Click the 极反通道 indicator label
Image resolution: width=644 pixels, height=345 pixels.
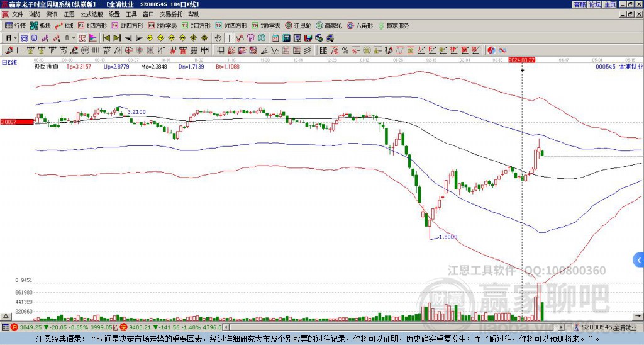pyautogui.click(x=45, y=66)
